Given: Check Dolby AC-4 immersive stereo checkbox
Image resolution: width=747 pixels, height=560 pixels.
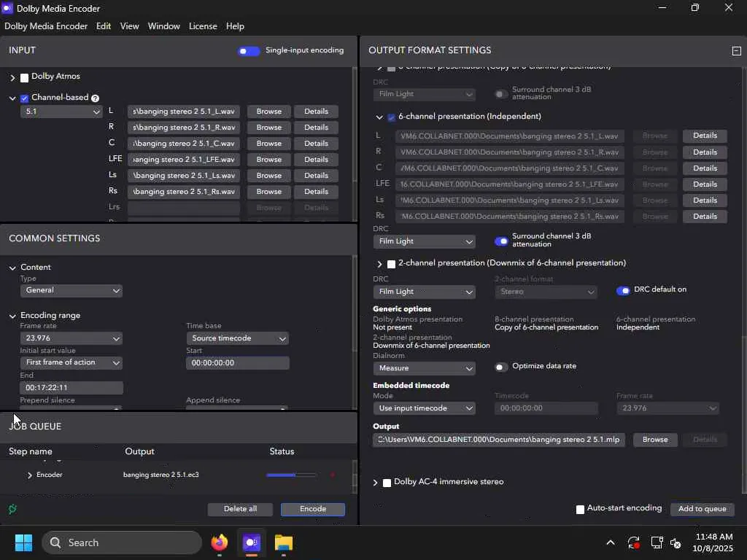Looking at the screenshot, I should pyautogui.click(x=387, y=483).
